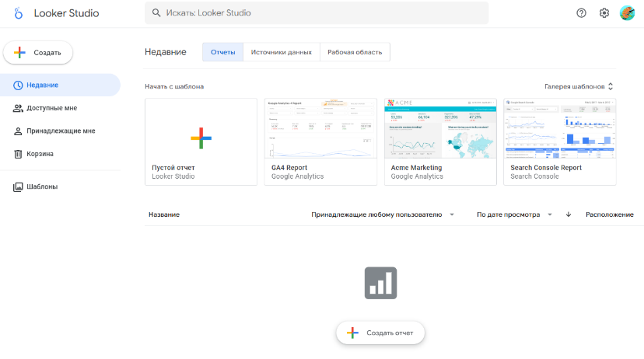Open Принадлежащие любому пользователю owner dropdown
This screenshot has height=359, width=644.
click(x=383, y=214)
